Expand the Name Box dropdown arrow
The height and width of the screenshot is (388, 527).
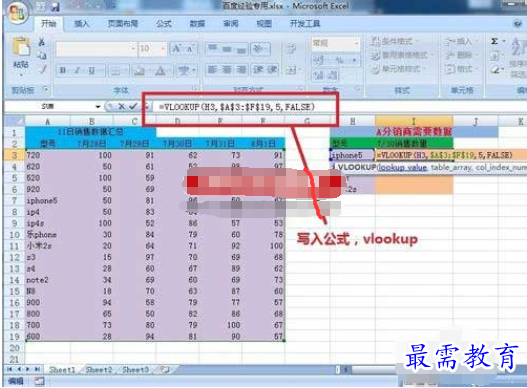coord(98,107)
